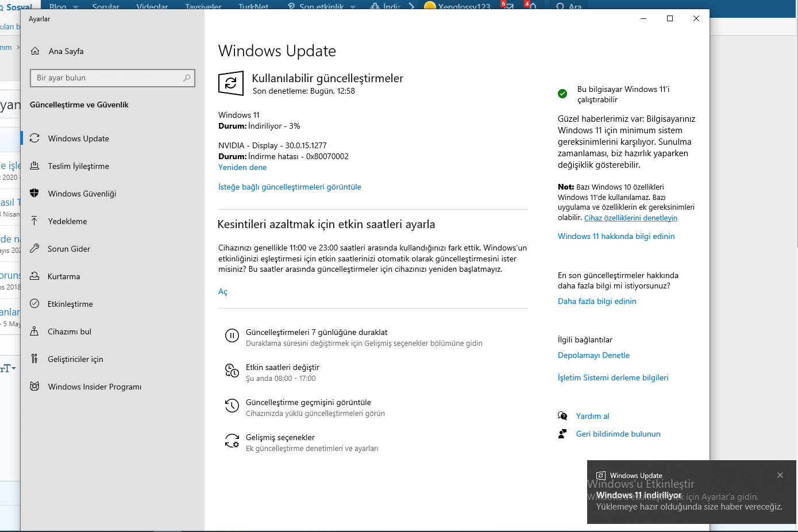Open Cihazımı bul via the locator icon
Viewport: 798px width, 532px height.
point(34,331)
